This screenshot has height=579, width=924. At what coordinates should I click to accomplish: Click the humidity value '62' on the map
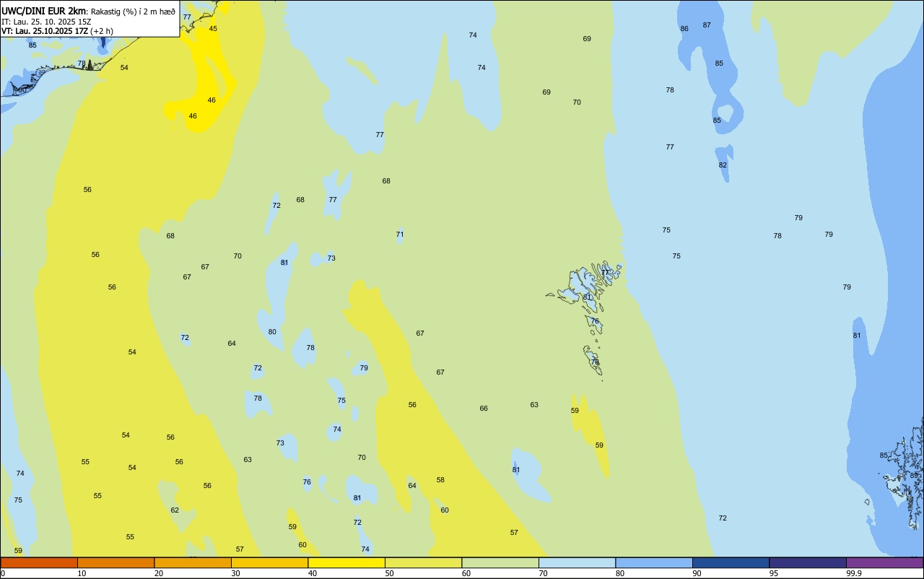click(x=175, y=510)
